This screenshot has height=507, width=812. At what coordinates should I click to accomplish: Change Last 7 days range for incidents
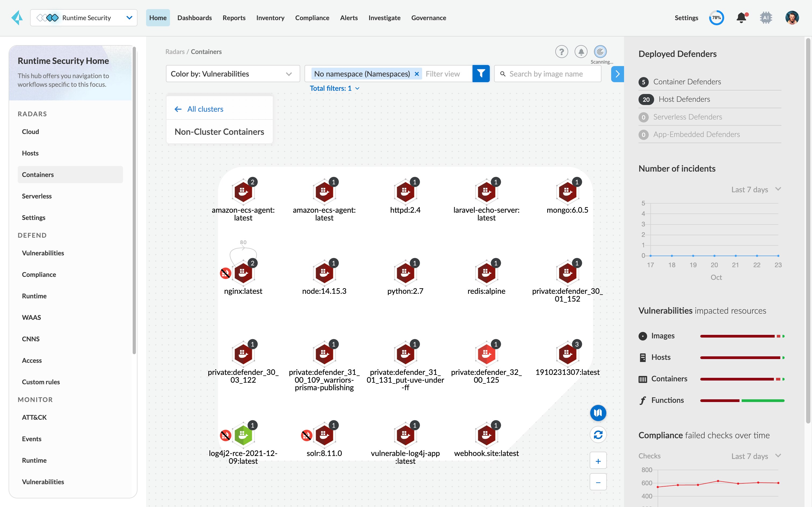pos(755,189)
